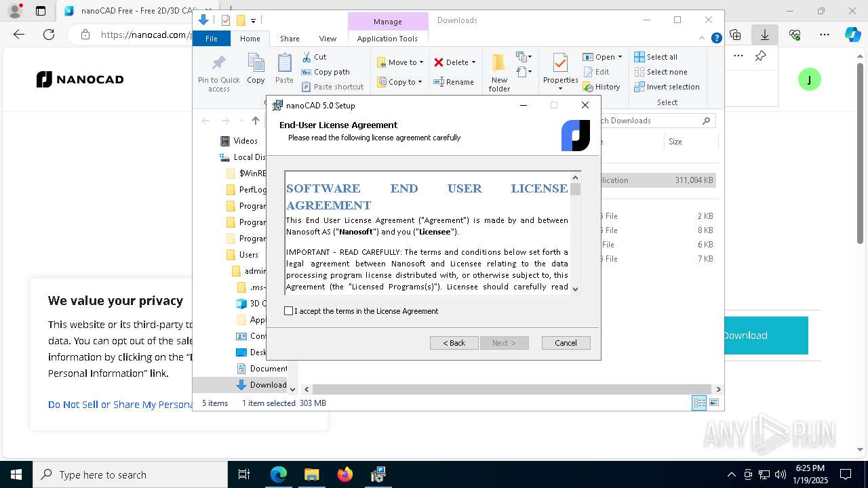The image size is (868, 488).
Task: Expand the Open dropdown arrow
Action: tap(620, 57)
